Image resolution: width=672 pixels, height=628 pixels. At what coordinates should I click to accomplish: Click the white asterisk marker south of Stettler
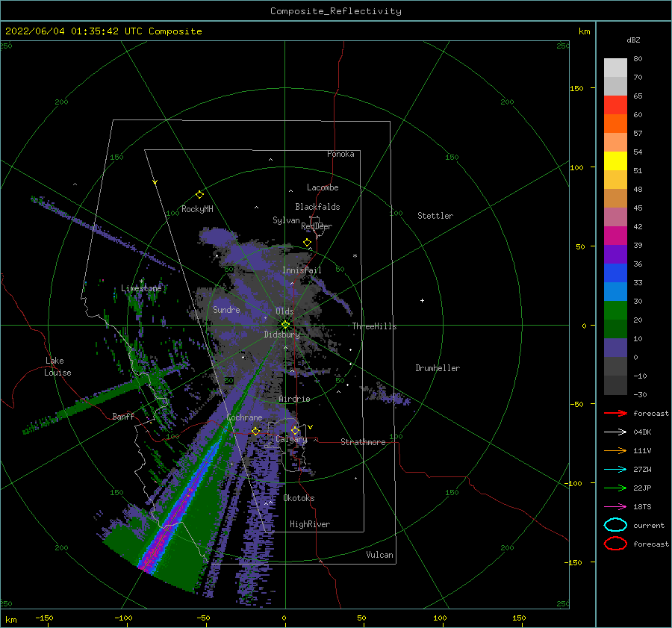355,256
